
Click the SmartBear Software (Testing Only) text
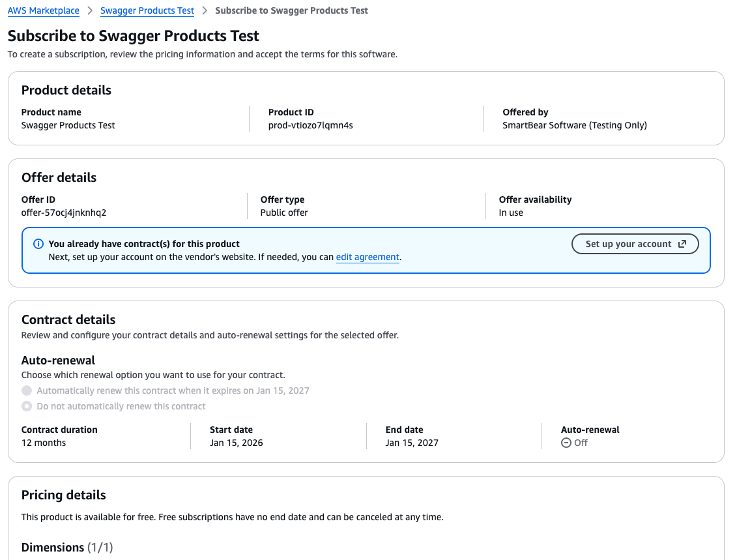574,125
